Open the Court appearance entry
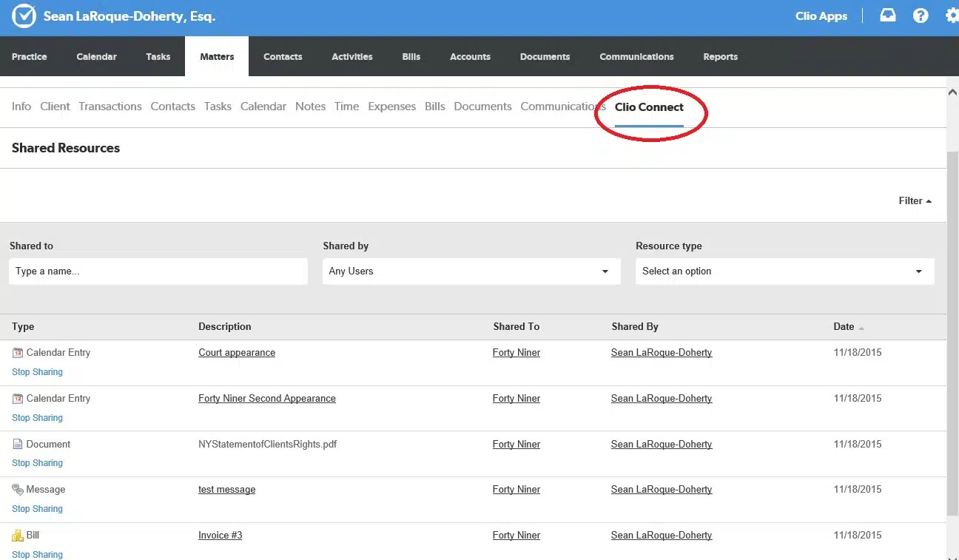 [237, 352]
